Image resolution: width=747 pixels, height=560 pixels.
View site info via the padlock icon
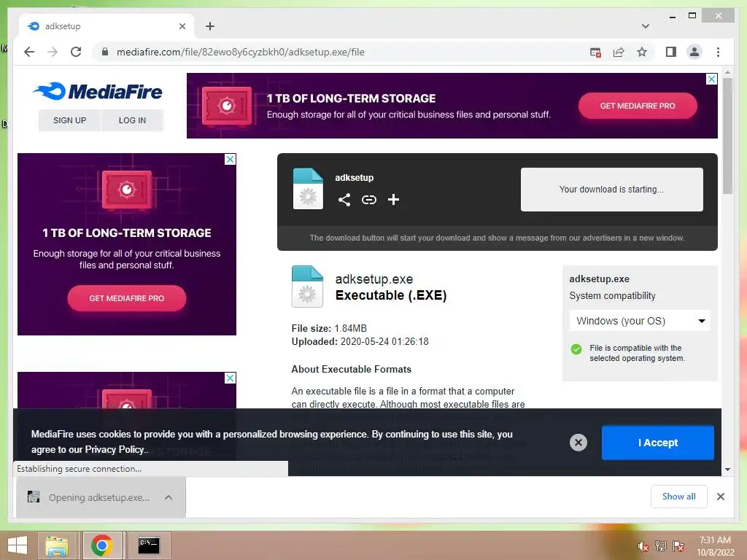[x=105, y=52]
